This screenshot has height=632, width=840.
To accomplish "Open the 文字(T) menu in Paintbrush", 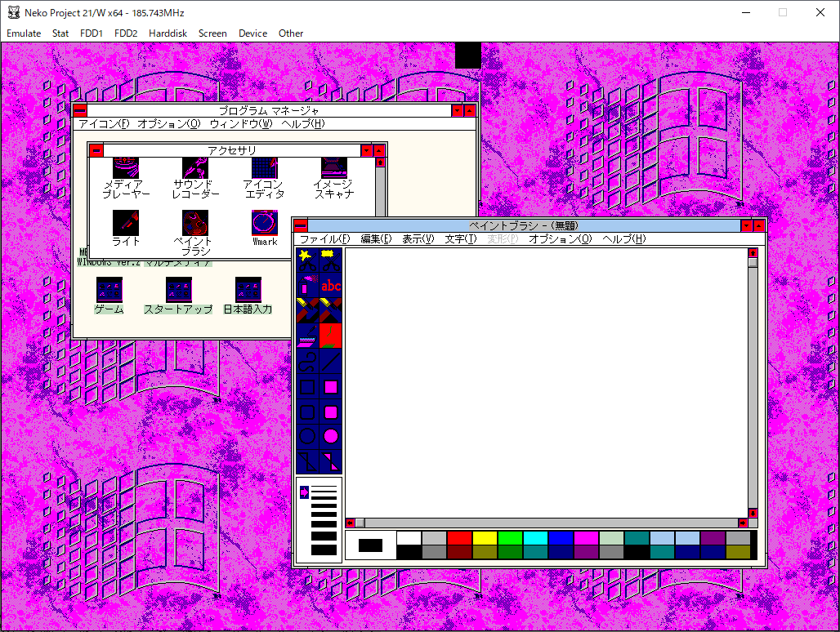I will (x=461, y=238).
